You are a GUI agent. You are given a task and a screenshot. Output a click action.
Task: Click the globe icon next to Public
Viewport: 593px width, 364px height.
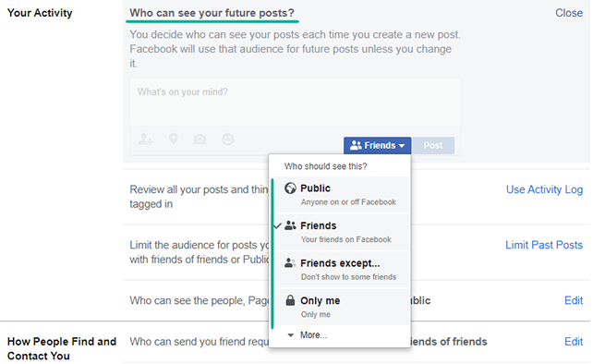290,188
